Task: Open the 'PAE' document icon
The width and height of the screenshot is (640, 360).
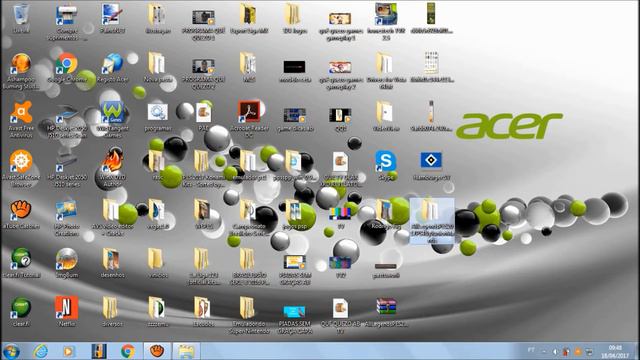Action: (x=203, y=113)
